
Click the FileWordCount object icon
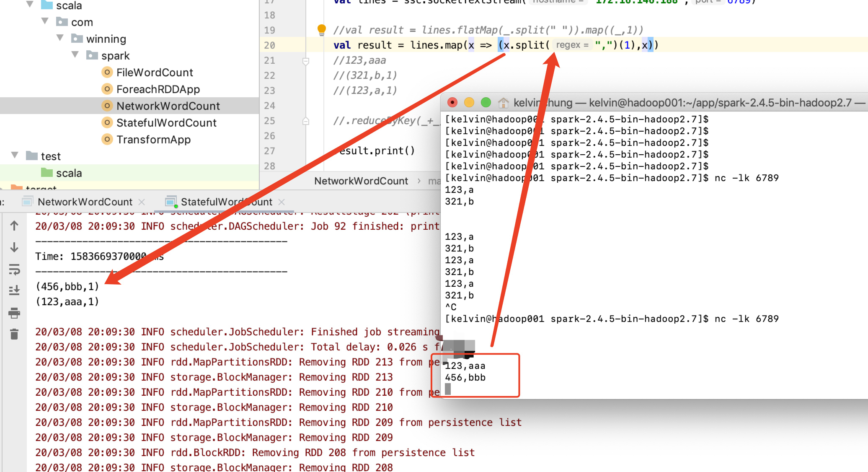pyautogui.click(x=107, y=73)
